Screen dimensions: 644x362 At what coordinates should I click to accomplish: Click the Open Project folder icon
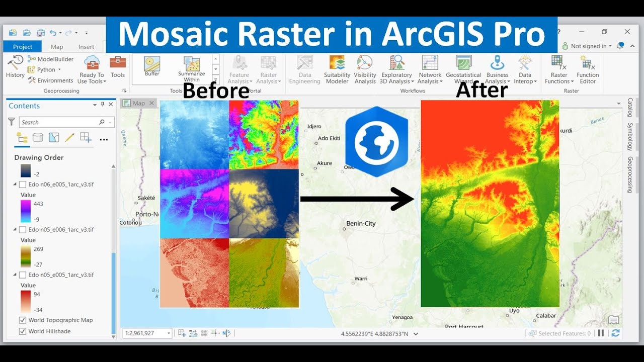(27, 33)
